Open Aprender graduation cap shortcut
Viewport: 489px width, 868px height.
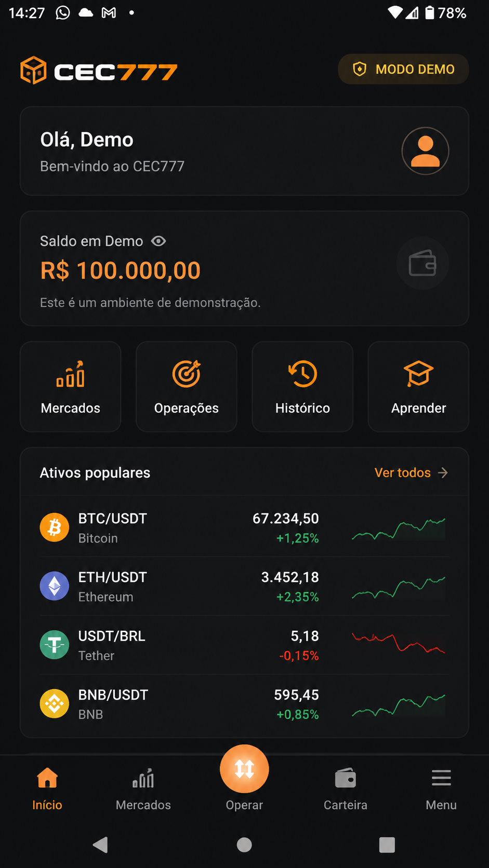[418, 387]
